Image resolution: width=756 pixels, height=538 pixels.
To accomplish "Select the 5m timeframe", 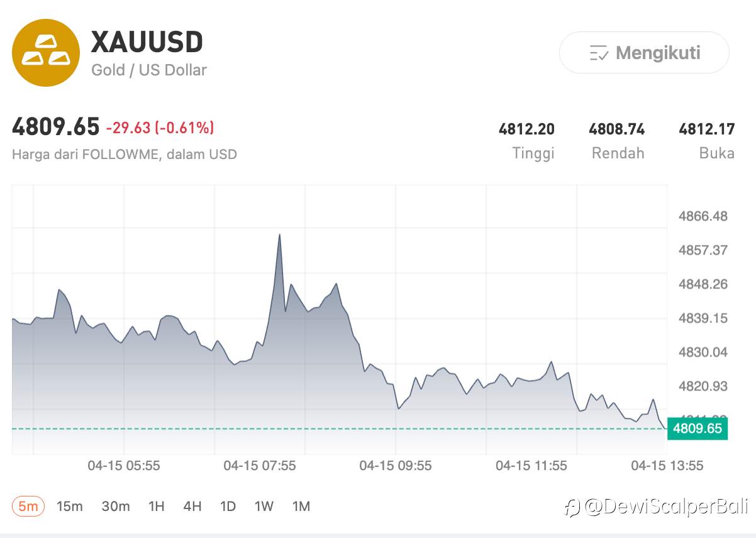I will click(x=28, y=506).
